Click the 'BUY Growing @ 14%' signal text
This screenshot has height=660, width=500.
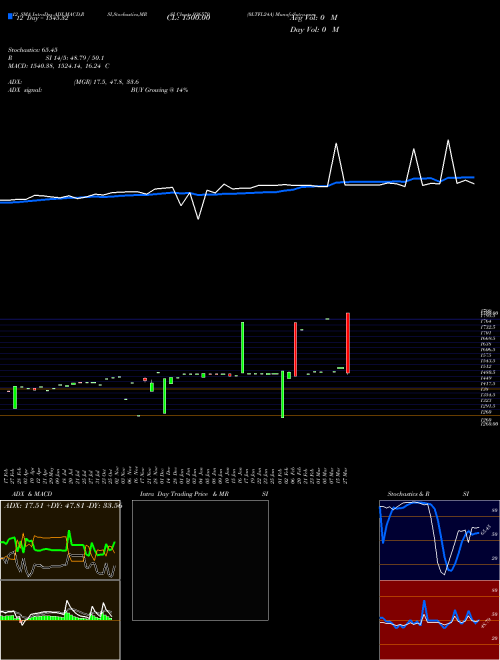[159, 90]
